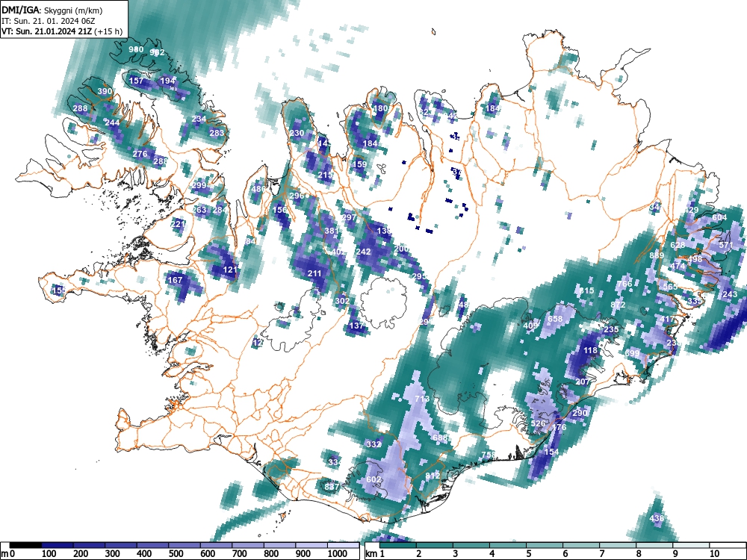Click the map value 211

[x=314, y=273]
